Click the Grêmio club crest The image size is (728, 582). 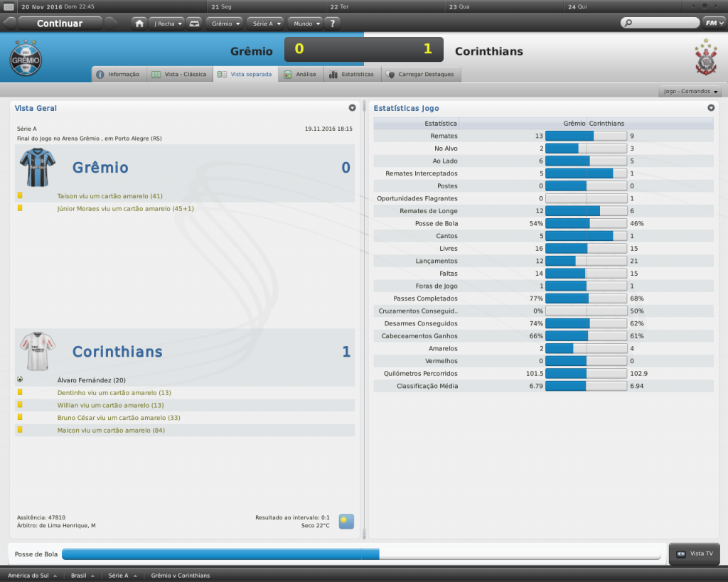point(26,58)
